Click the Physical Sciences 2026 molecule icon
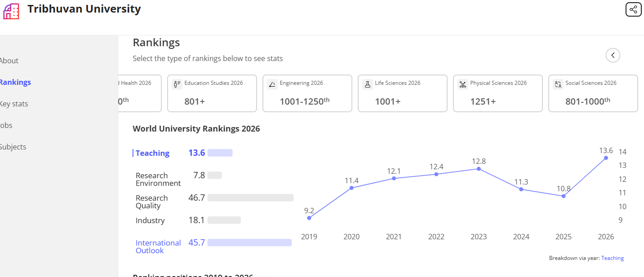The image size is (644, 277). point(463,84)
